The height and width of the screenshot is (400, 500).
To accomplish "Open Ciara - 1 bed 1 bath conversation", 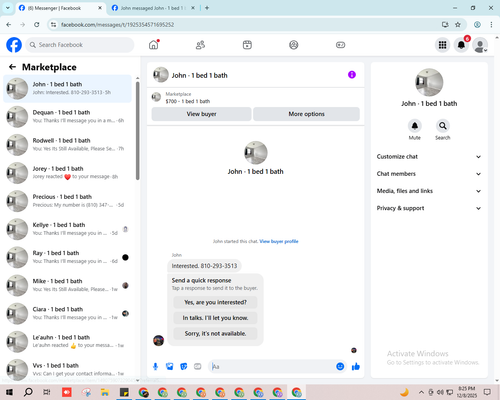I will 67,313.
